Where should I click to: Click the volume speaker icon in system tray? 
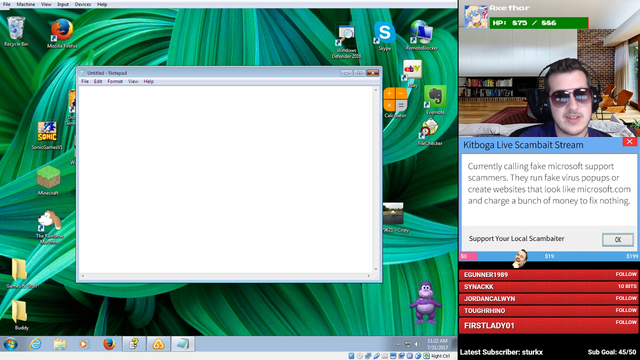[x=417, y=344]
